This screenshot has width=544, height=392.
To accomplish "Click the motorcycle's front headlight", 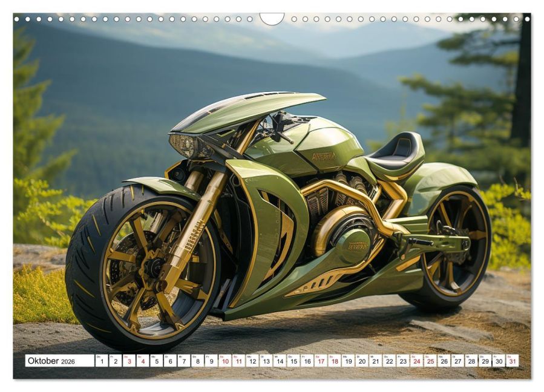I will pos(184,146).
